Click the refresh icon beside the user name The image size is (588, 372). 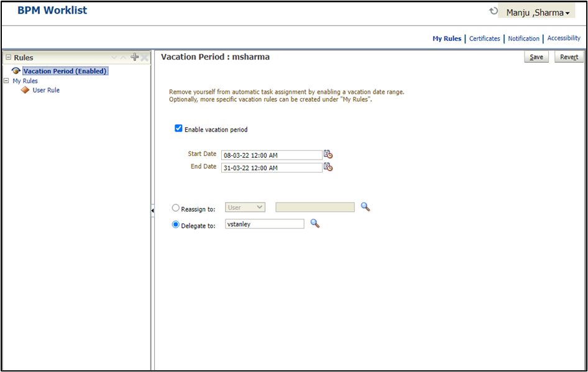pyautogui.click(x=493, y=11)
